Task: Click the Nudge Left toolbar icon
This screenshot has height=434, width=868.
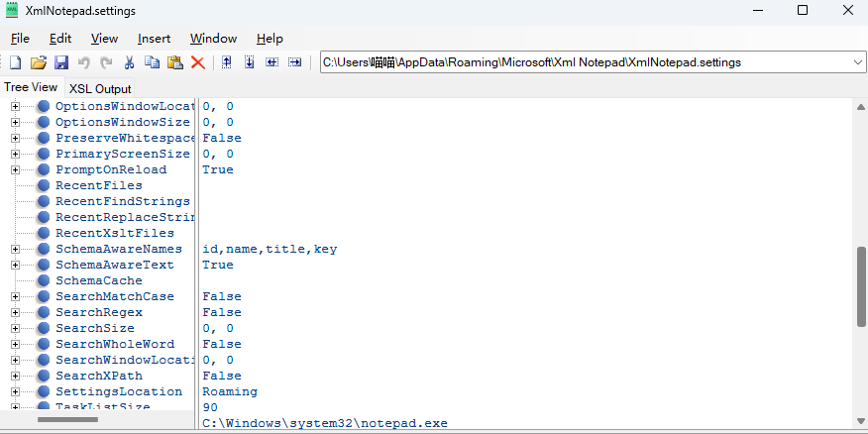Action: point(271,62)
